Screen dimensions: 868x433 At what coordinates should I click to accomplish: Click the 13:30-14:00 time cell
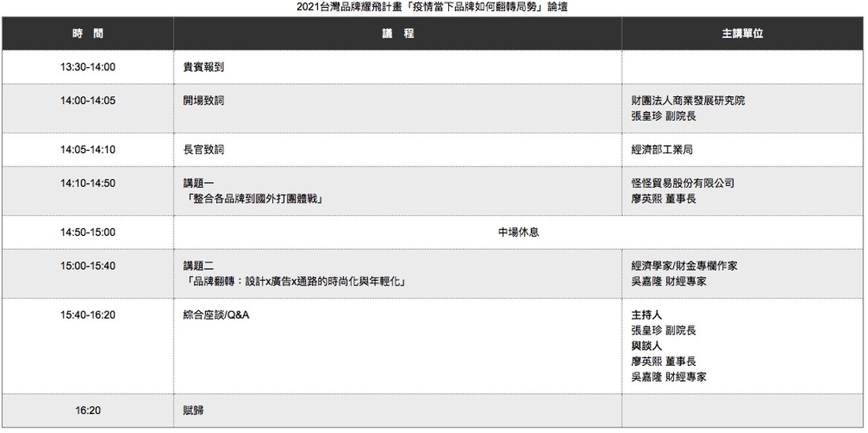(x=88, y=67)
